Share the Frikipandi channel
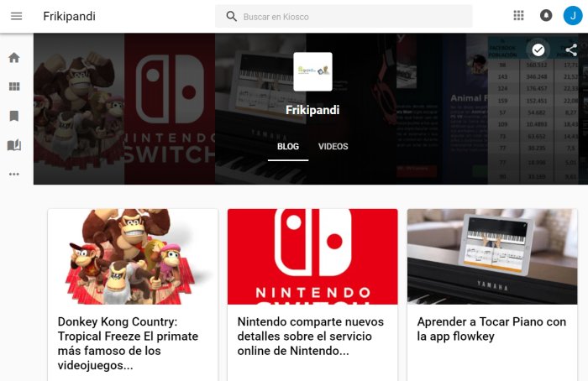 (571, 50)
